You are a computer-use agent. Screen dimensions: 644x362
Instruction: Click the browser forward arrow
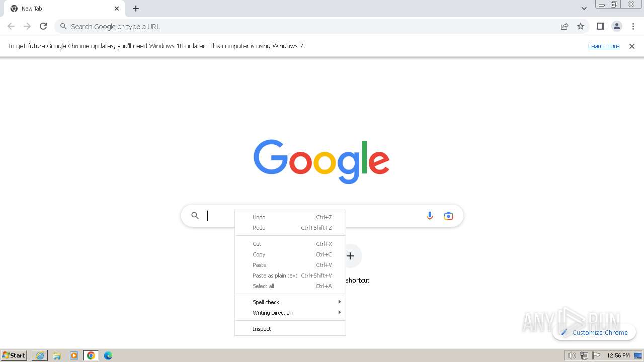click(27, 26)
